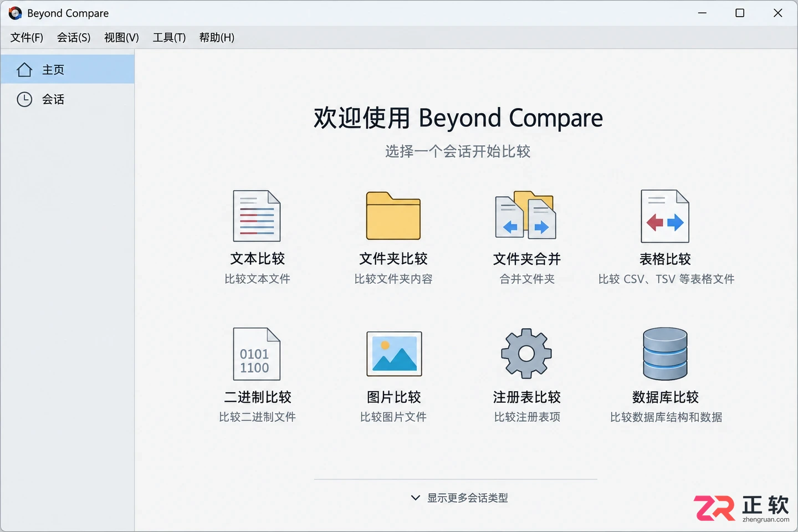Open the 图片比较 picture compare icon
Viewport: 798px width, 532px height.
(394, 354)
